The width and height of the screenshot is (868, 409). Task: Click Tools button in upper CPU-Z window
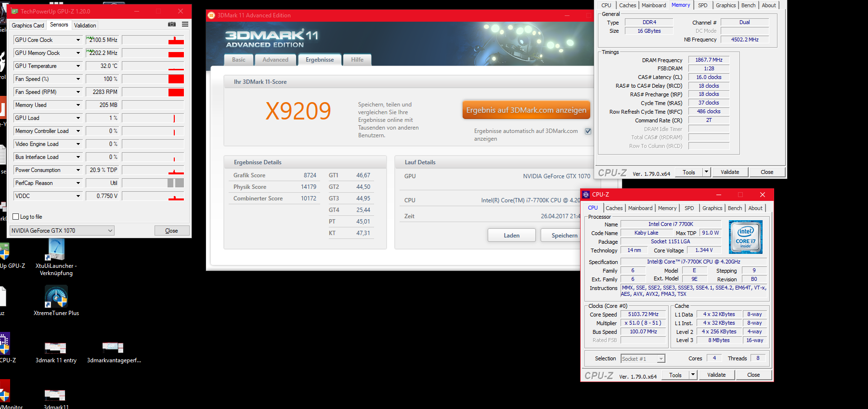pyautogui.click(x=689, y=172)
